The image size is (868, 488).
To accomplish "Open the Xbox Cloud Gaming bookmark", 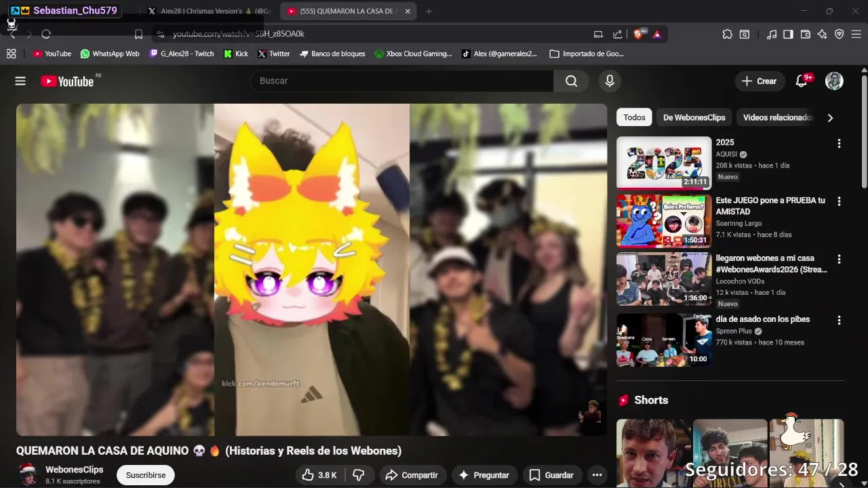I will [x=413, y=54].
